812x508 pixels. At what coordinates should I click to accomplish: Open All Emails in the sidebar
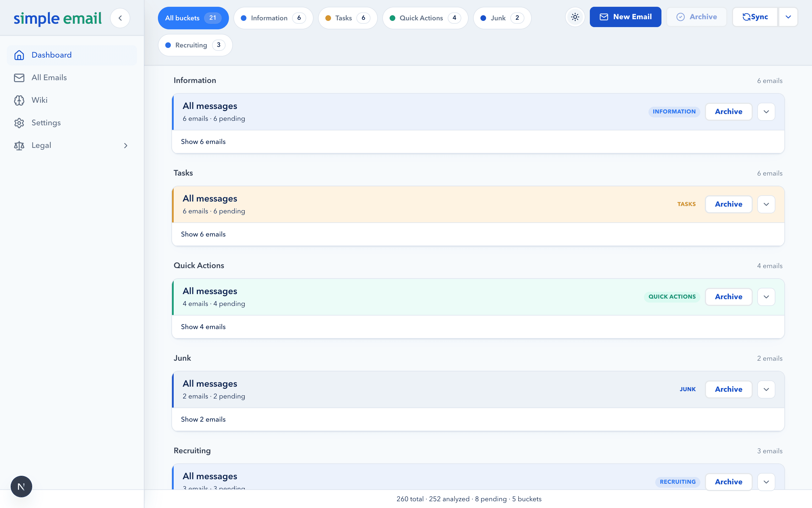[x=72, y=78]
